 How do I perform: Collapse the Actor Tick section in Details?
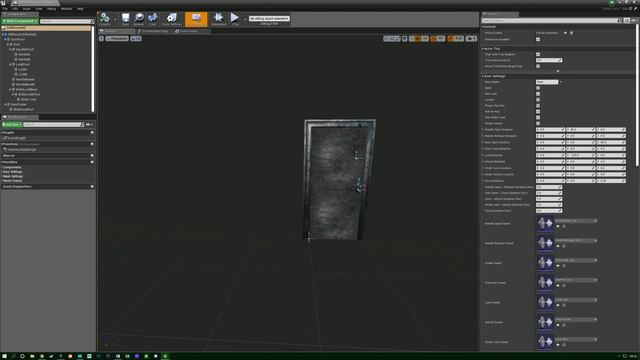(x=483, y=49)
